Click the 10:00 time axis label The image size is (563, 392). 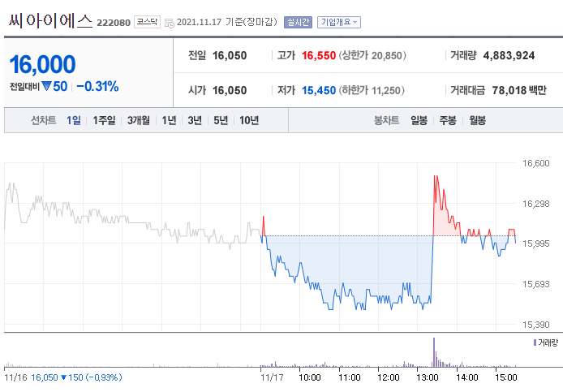coord(310,377)
